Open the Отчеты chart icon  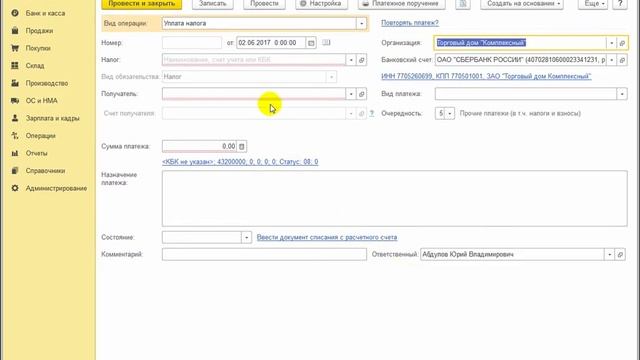(15, 153)
